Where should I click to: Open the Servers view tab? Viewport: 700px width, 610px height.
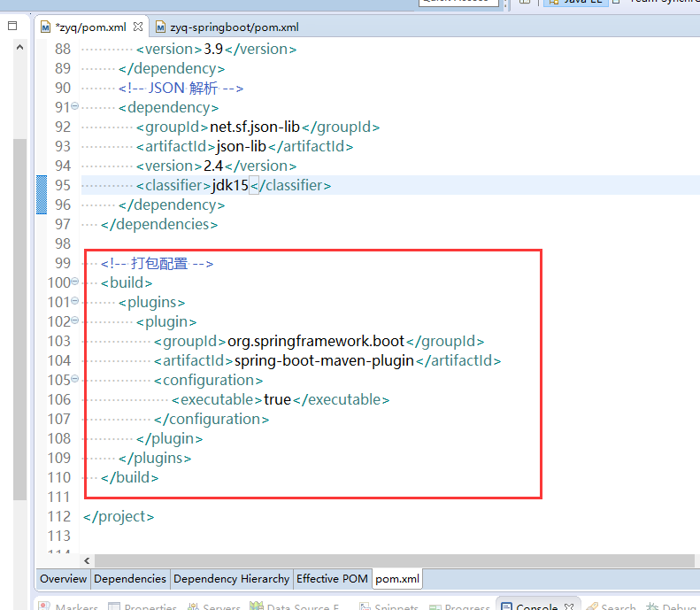point(214,606)
